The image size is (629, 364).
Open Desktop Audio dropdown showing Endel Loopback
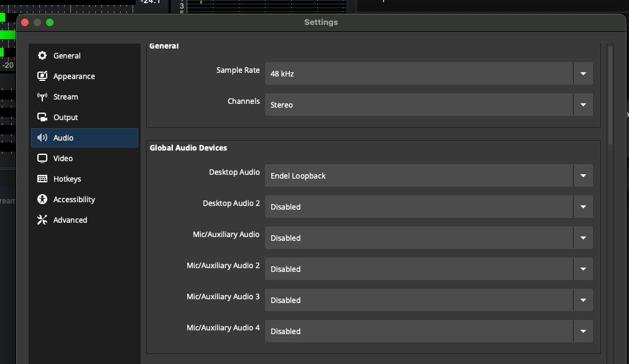(429, 176)
